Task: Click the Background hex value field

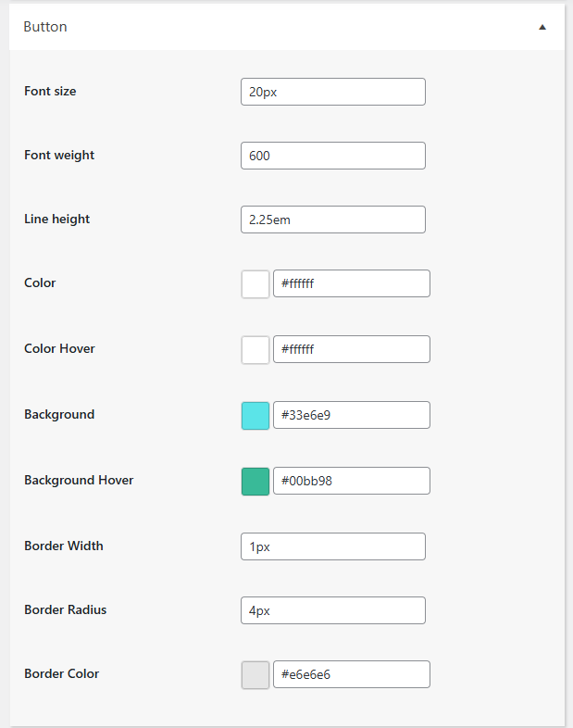Action: (352, 415)
